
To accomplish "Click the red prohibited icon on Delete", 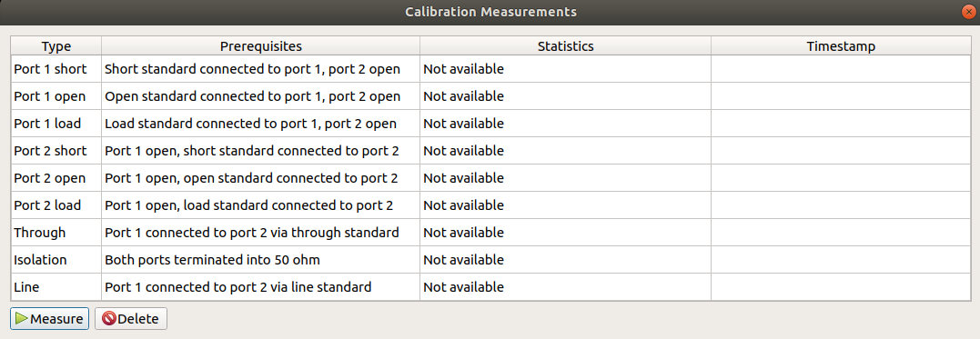I will [x=109, y=318].
